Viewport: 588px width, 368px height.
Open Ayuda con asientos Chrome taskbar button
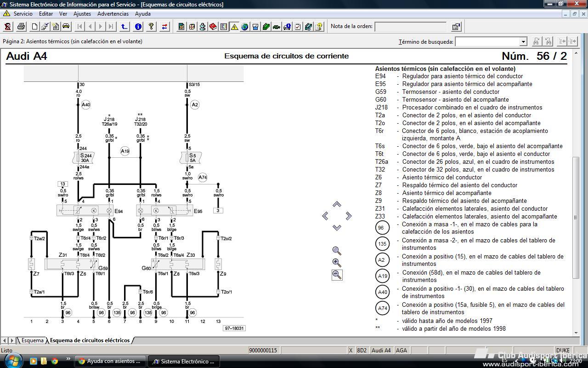coord(110,361)
